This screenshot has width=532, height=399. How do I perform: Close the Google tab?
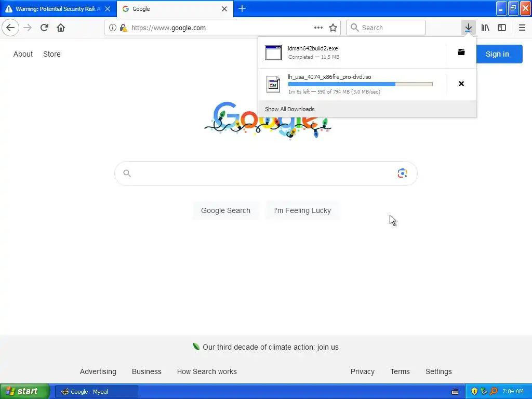click(224, 9)
